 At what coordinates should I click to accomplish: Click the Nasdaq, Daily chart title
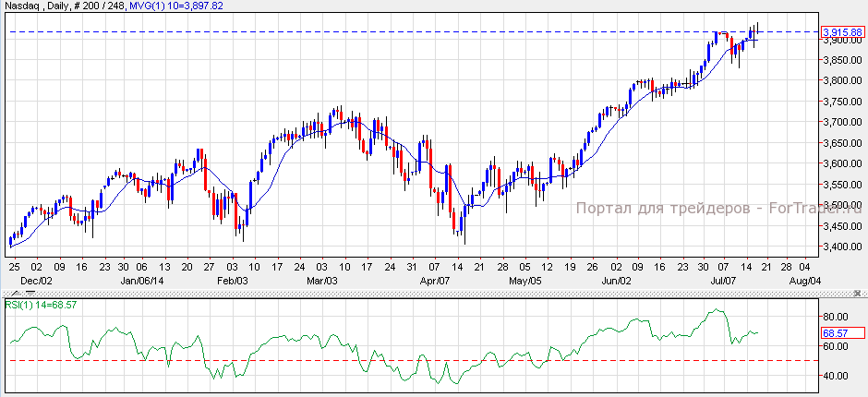pos(33,6)
